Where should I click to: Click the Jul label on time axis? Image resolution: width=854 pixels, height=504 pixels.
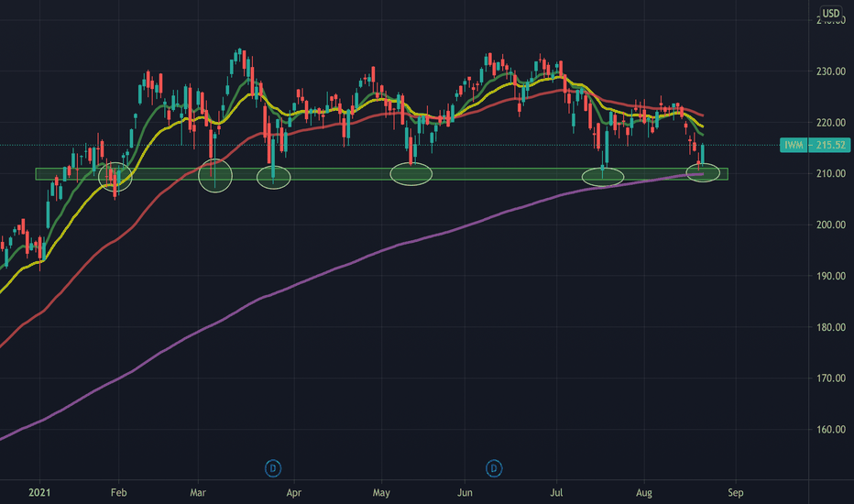[x=556, y=493]
